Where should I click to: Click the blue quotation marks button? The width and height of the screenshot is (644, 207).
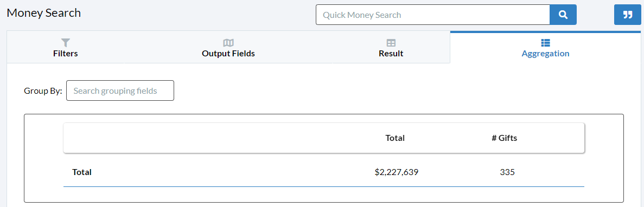click(x=628, y=15)
